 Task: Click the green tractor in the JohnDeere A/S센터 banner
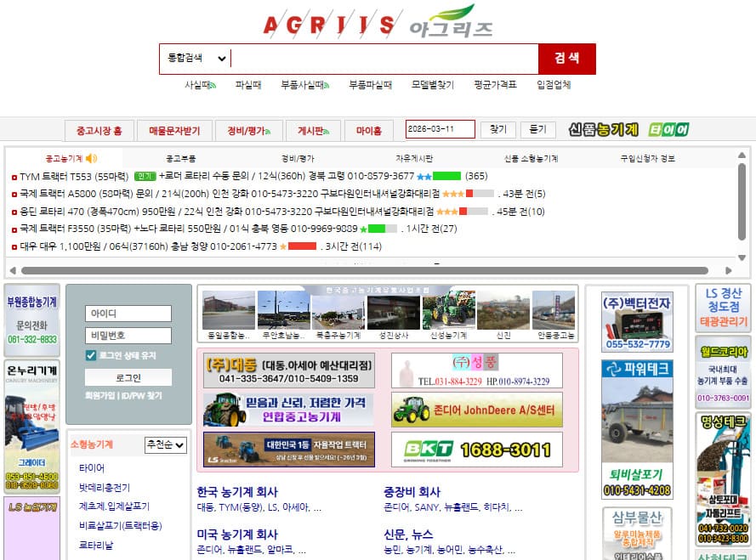(x=412, y=410)
